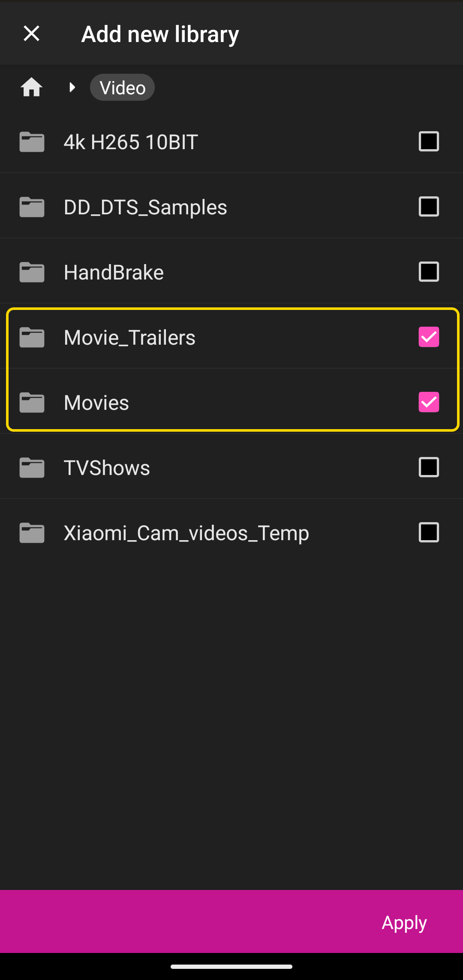Screen dimensions: 463x980
Task: Close the Add new library dialog
Action: [x=31, y=33]
